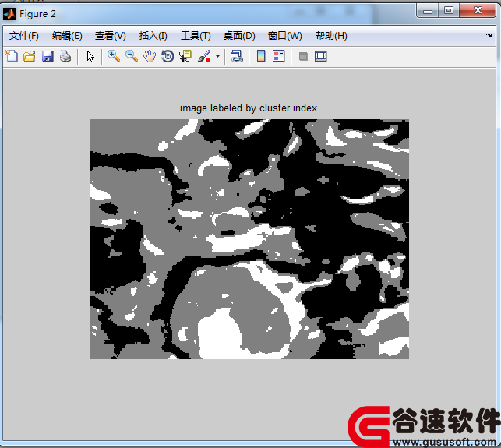Activate the Zoom Out magnifier tool
This screenshot has width=501, height=448.
pyautogui.click(x=132, y=57)
